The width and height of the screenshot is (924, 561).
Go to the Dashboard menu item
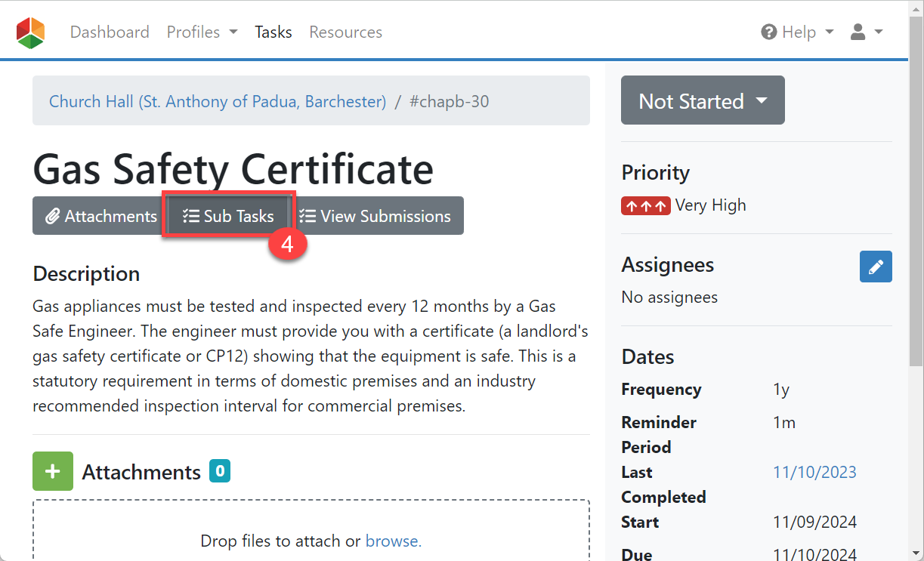point(110,32)
